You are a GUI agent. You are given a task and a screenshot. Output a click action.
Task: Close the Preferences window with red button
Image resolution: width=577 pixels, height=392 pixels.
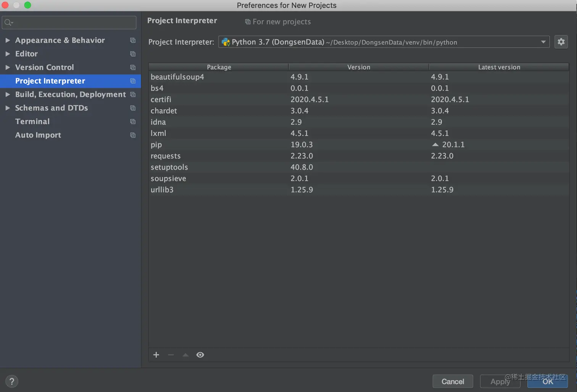(x=5, y=5)
